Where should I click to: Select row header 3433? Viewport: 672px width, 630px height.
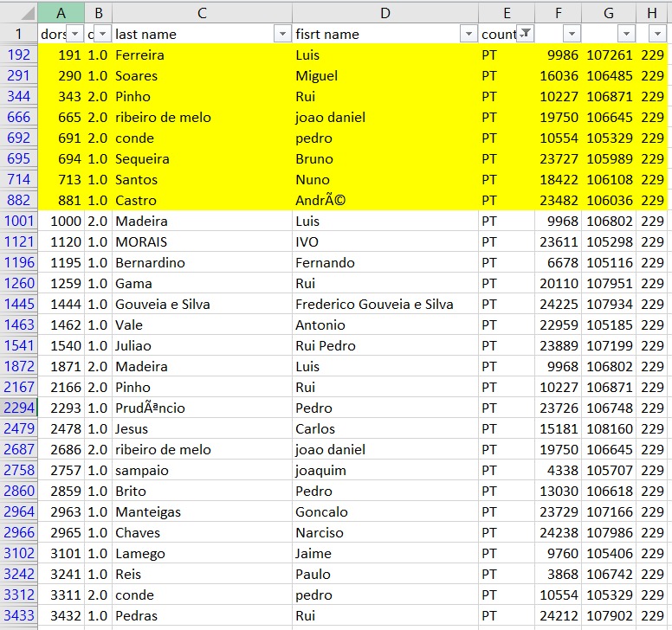[x=18, y=615]
